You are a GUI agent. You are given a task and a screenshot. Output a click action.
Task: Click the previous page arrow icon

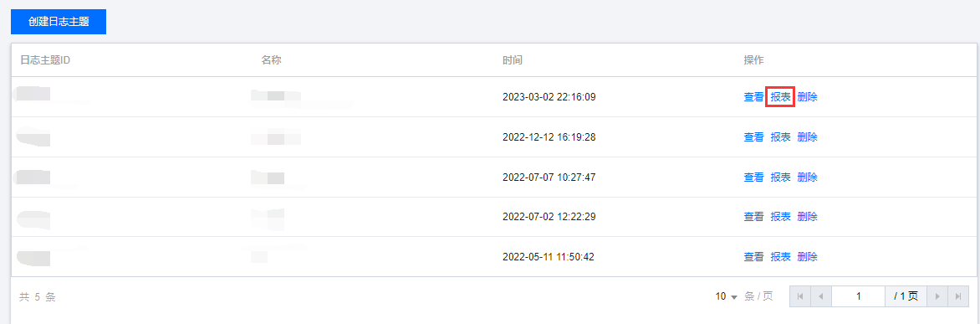821,296
